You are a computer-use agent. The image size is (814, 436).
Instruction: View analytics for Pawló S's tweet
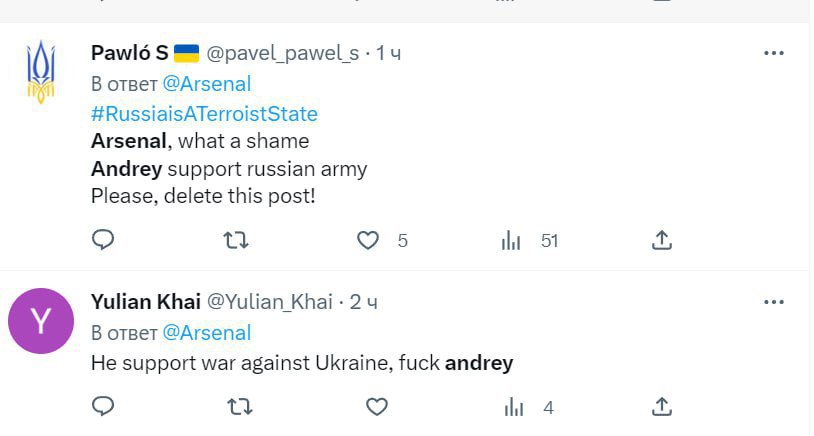point(512,240)
